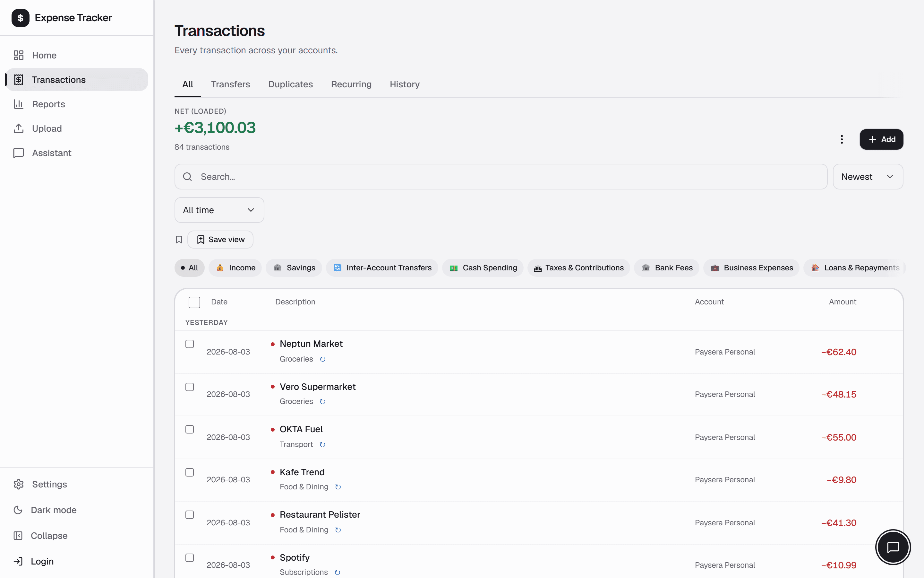Click the −€9.80 amount on Kafe Trend
This screenshot has width=924, height=578.
click(841, 480)
